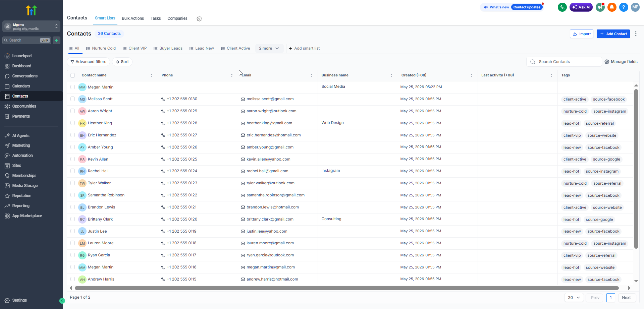Viewport: 644px width, 309px height.
Task: Expand the Mgema account switcher
Action: point(31,26)
